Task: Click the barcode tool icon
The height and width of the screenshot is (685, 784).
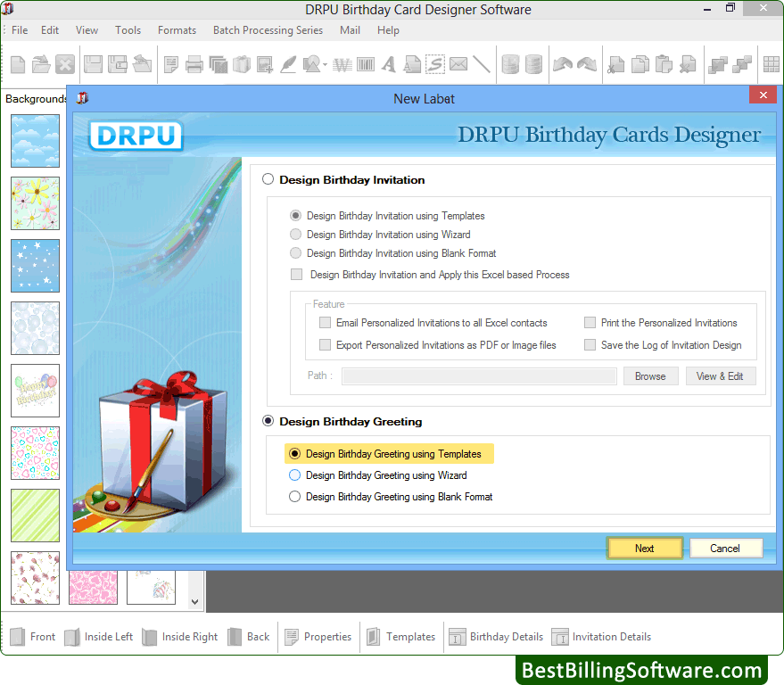Action: coord(366,64)
